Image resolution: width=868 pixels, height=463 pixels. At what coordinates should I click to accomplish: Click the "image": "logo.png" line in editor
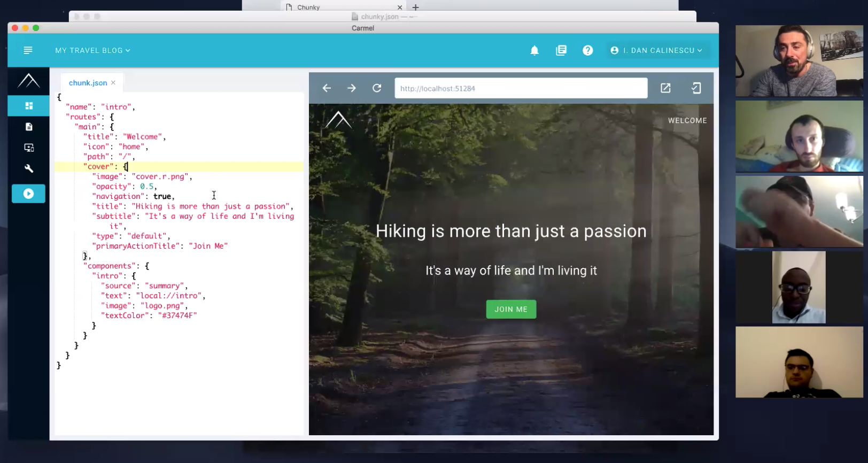144,306
